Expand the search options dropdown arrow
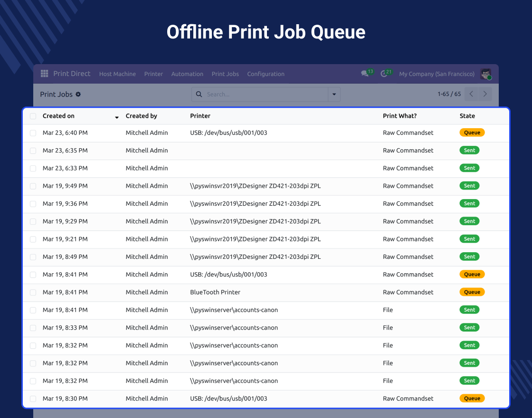The image size is (532, 418). pos(334,95)
